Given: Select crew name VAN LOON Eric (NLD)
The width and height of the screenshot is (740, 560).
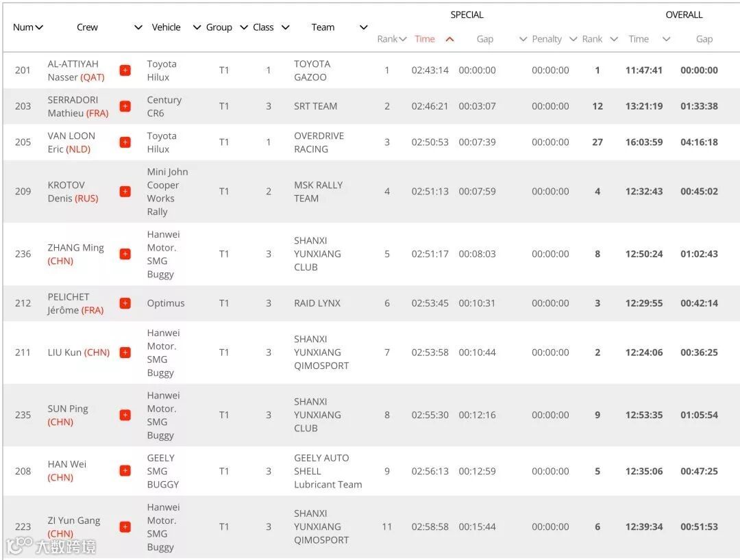Looking at the screenshot, I should [x=71, y=142].
